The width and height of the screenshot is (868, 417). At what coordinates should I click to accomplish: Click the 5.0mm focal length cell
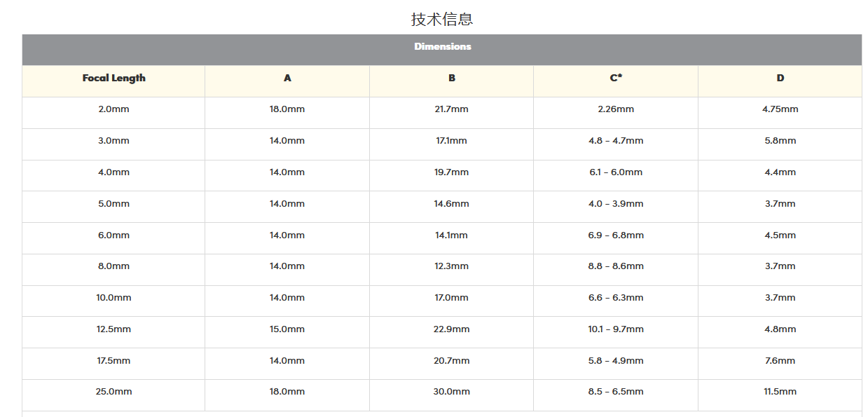(113, 204)
